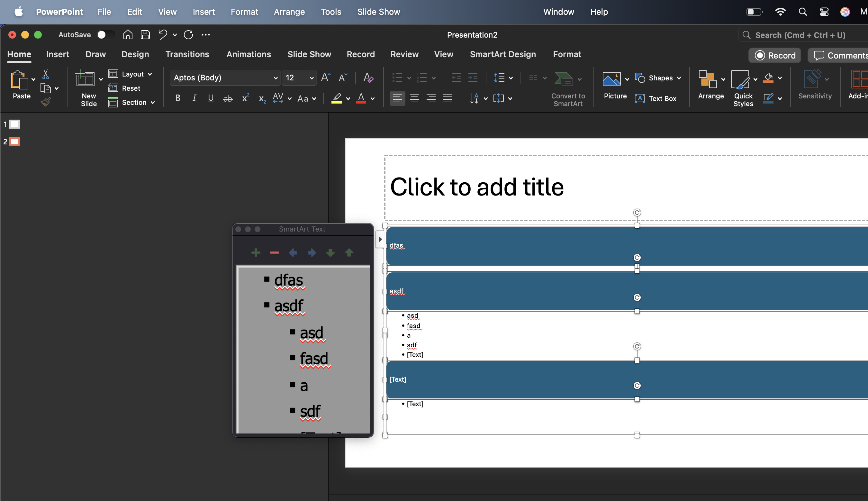Click the Search field in title bar
The image size is (868, 501).
(x=803, y=35)
